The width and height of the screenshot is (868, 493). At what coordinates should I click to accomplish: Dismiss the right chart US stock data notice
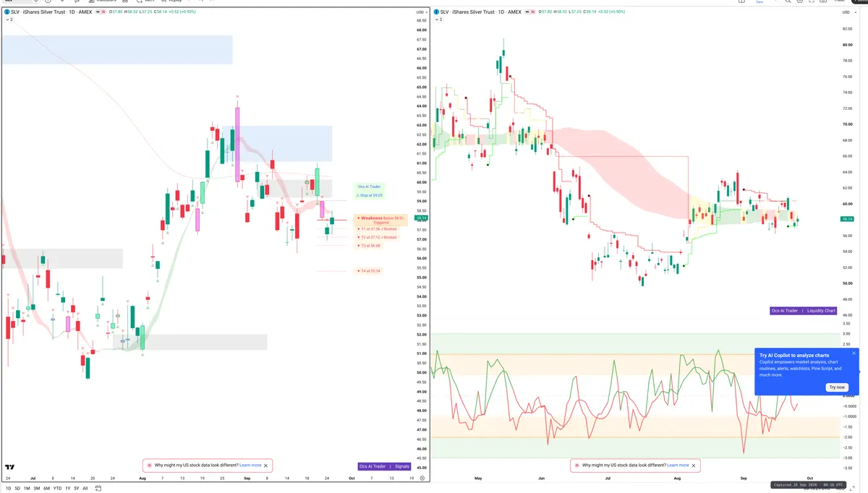(x=694, y=466)
